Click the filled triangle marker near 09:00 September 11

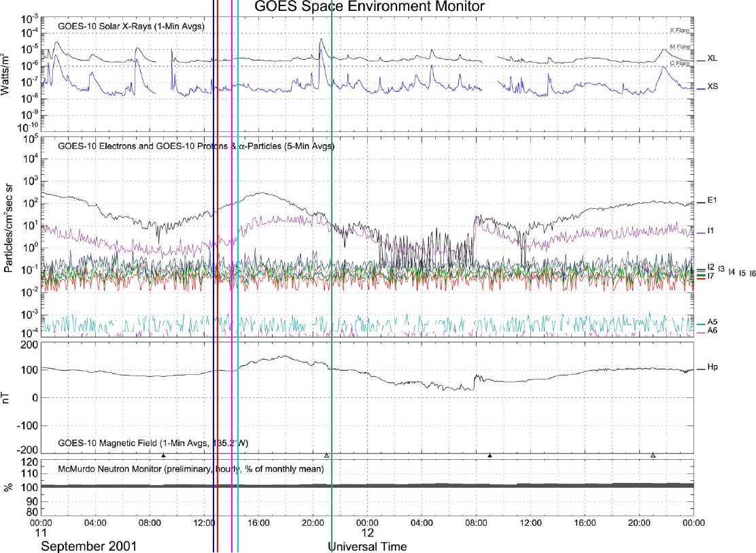tap(163, 455)
